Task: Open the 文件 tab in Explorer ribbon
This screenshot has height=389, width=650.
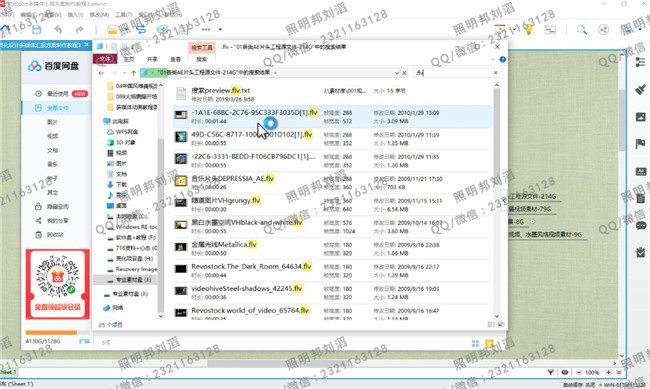Action: click(106, 59)
